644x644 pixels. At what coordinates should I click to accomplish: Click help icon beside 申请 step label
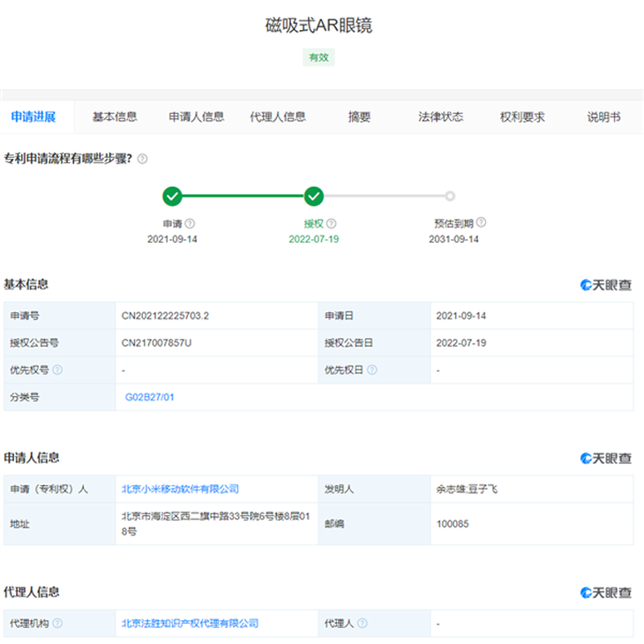190,224
